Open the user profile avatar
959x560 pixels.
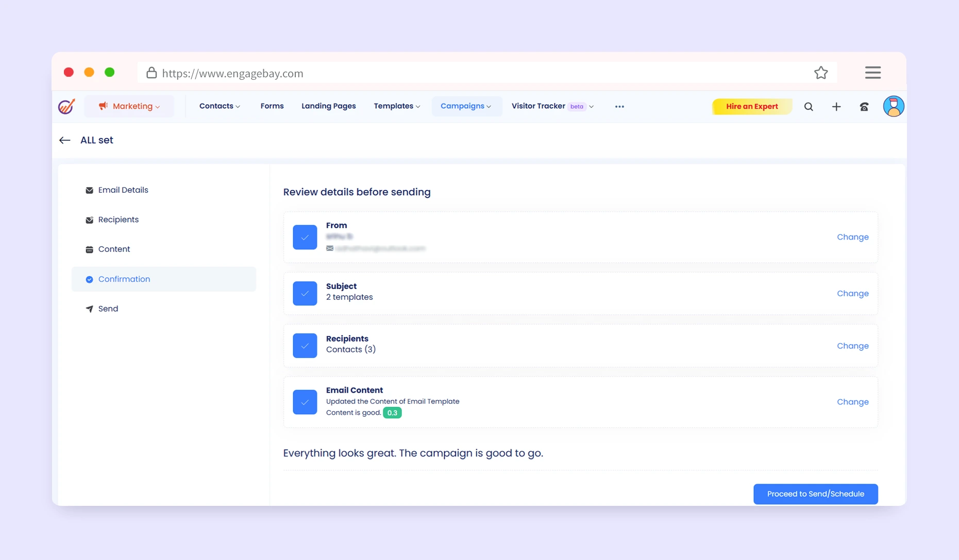click(893, 106)
